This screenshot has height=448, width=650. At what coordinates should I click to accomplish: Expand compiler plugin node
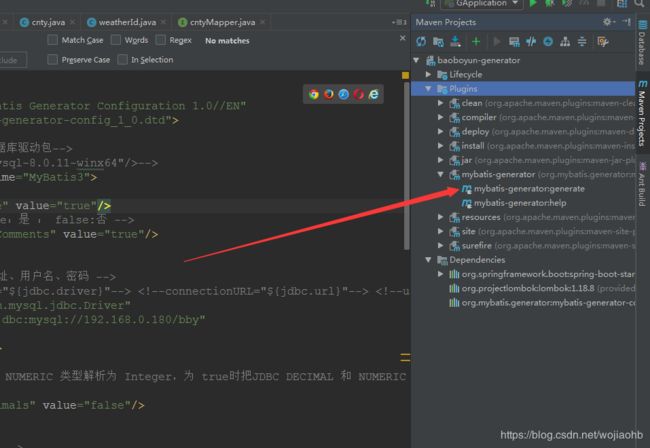tap(441, 117)
